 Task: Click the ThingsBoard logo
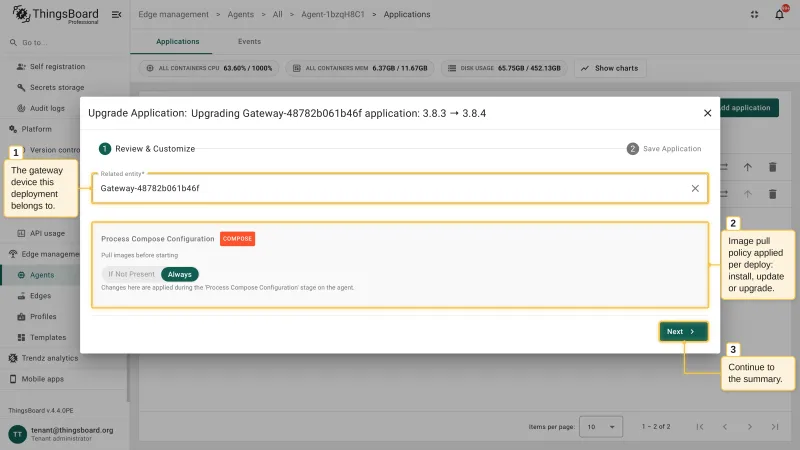pyautogui.click(x=55, y=14)
